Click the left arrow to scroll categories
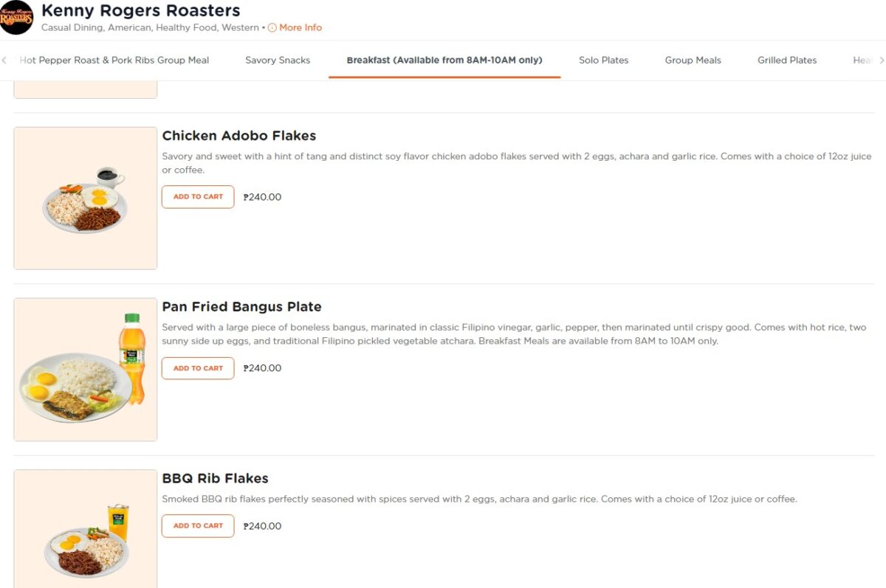Viewport: 886px width, 588px height. (x=4, y=60)
